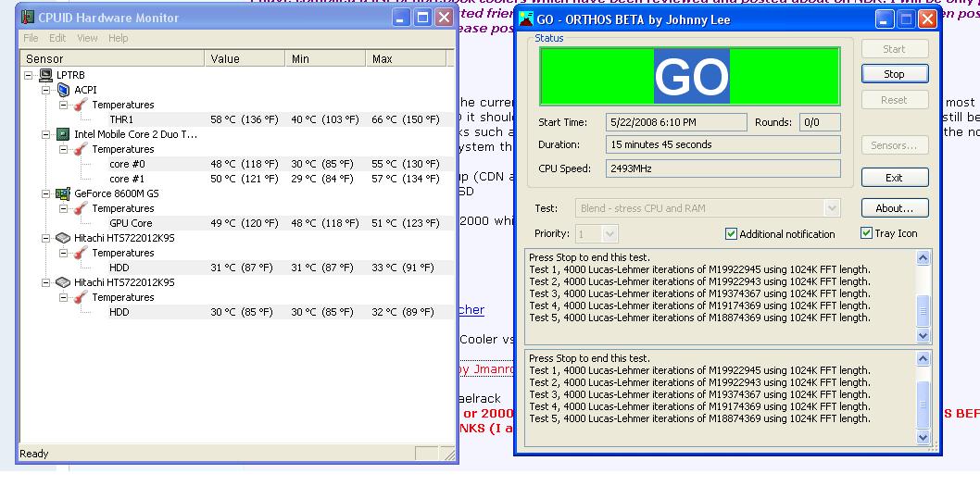
Task: Click the CPU Speed field 2493MHz
Action: click(723, 168)
